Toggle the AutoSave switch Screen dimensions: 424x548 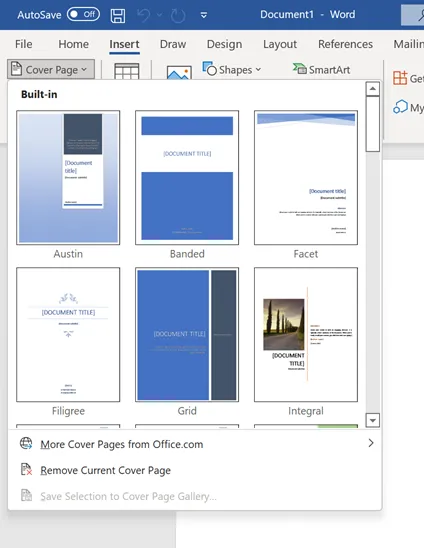[83, 15]
